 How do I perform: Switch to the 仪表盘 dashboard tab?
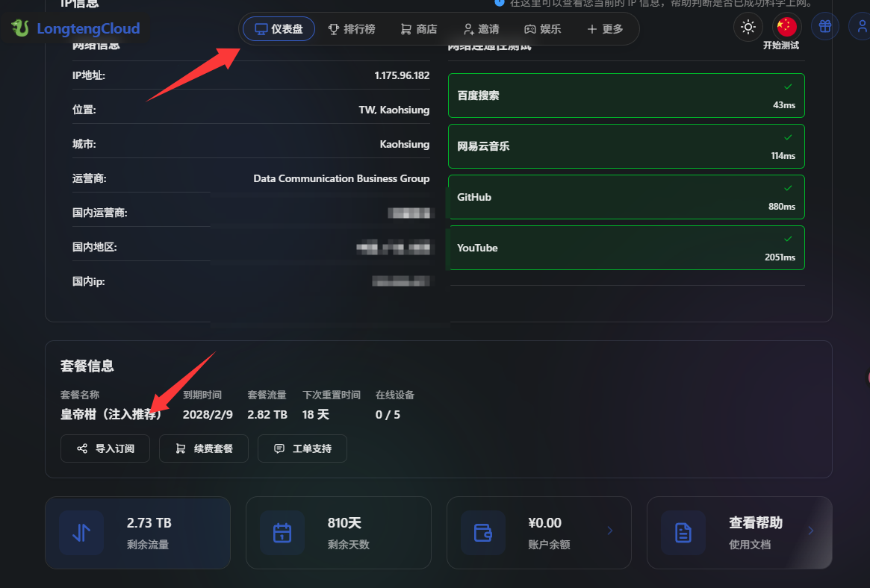coord(279,29)
